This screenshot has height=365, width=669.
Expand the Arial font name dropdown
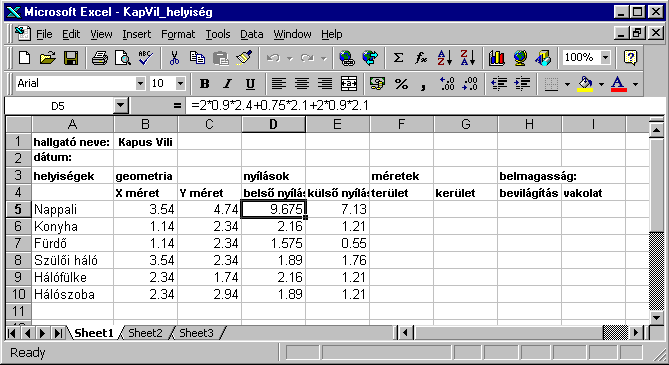tap(140, 83)
